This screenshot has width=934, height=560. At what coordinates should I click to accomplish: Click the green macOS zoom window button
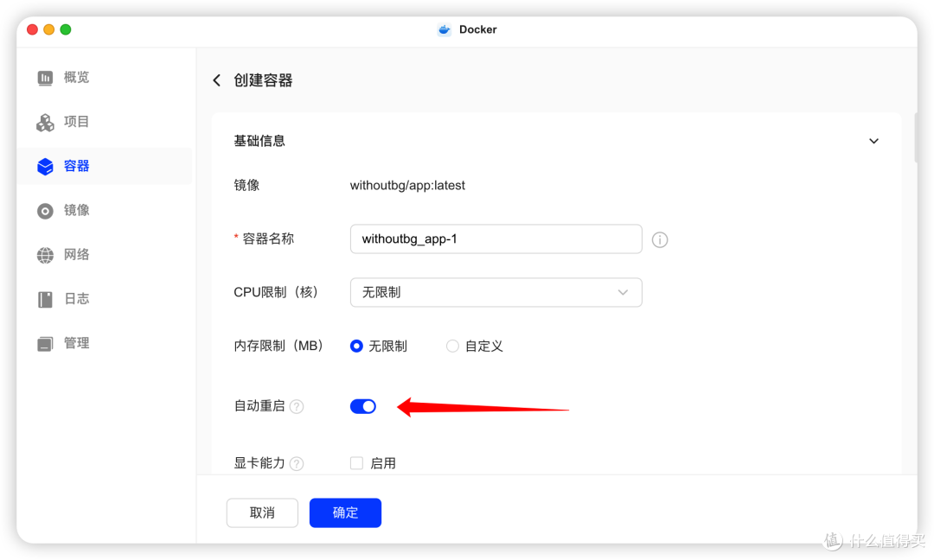[66, 29]
